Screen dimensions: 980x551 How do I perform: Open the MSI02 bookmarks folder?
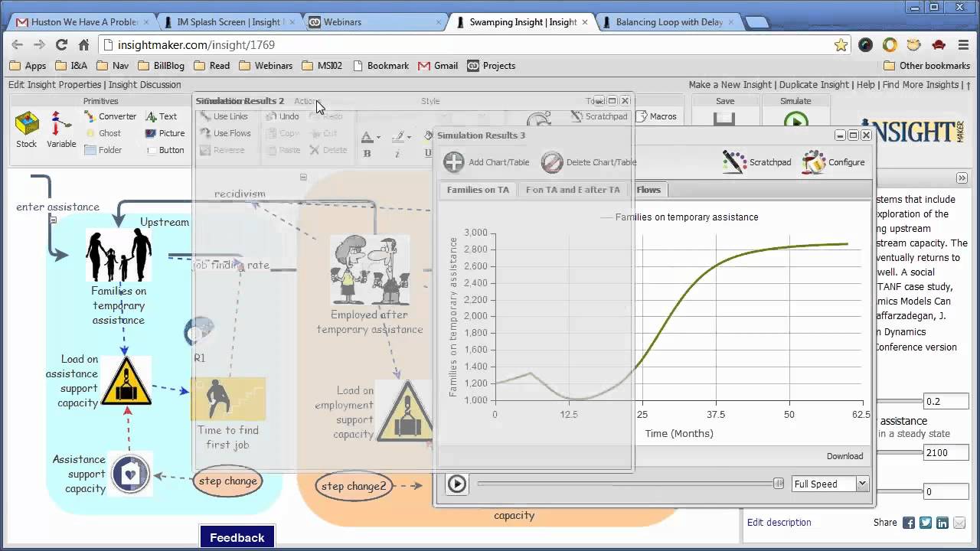pyautogui.click(x=322, y=66)
